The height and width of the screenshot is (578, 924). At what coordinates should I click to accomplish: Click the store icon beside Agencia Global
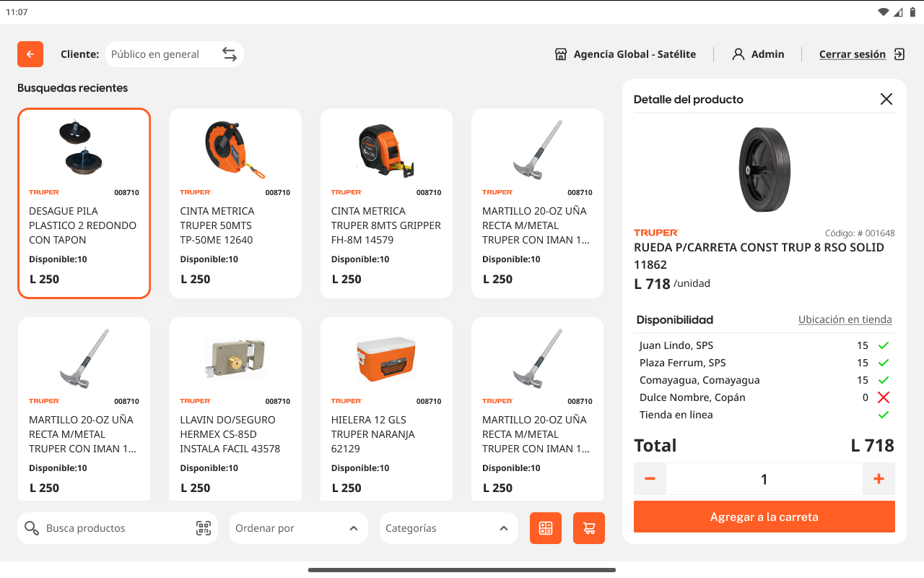(x=561, y=54)
